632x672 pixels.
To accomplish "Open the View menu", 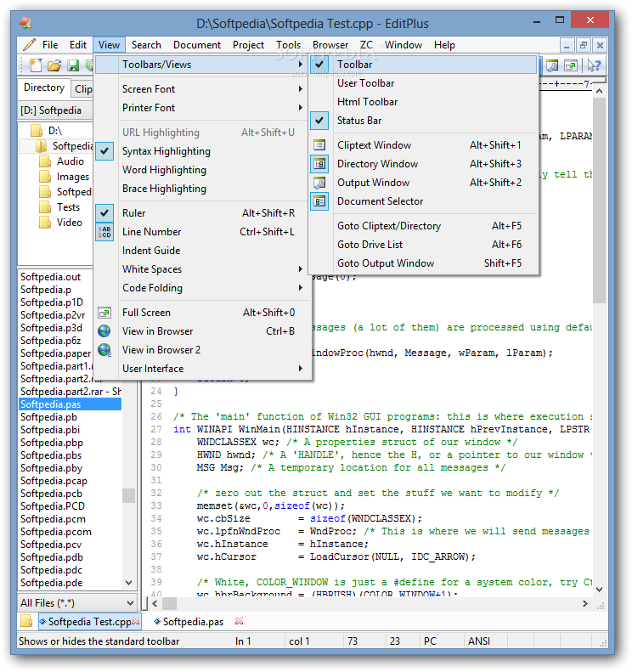I will coord(109,45).
